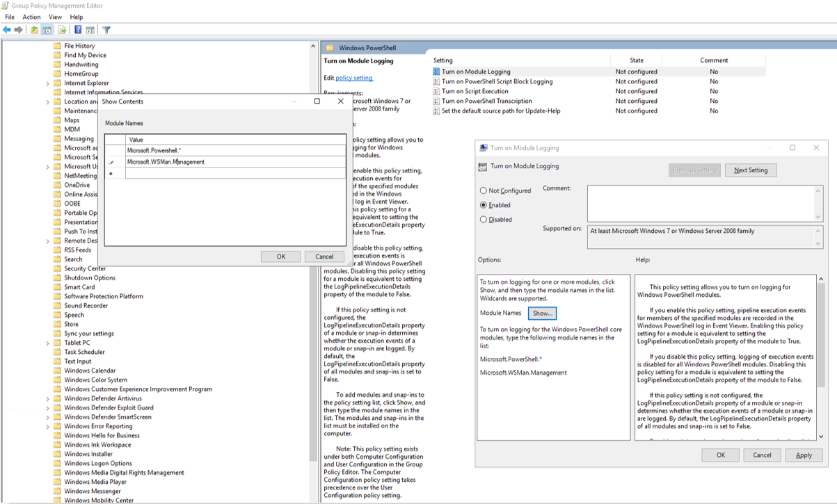Click the folder icon next to Security Center
The image size is (837, 504).
pyautogui.click(x=58, y=268)
